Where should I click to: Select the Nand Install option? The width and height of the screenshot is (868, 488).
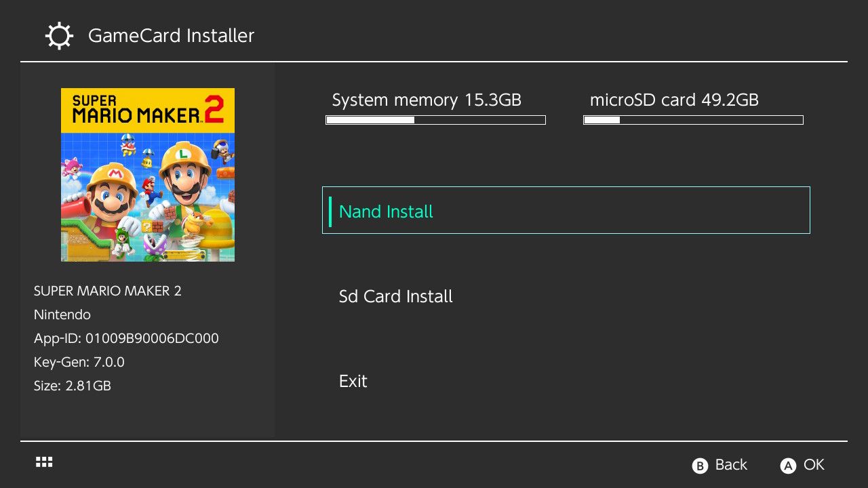566,210
